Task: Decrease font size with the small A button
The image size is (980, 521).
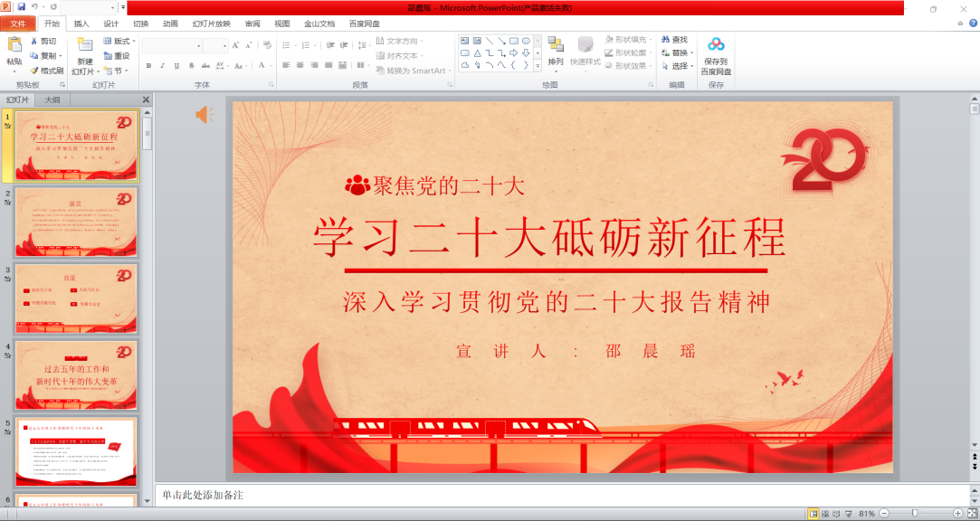Action: 249,45
